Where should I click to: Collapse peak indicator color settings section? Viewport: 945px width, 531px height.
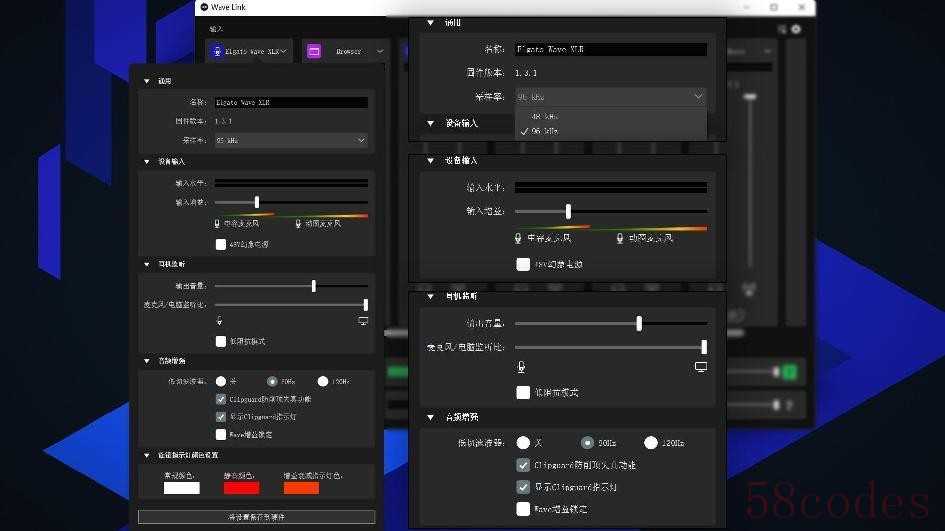[146, 455]
